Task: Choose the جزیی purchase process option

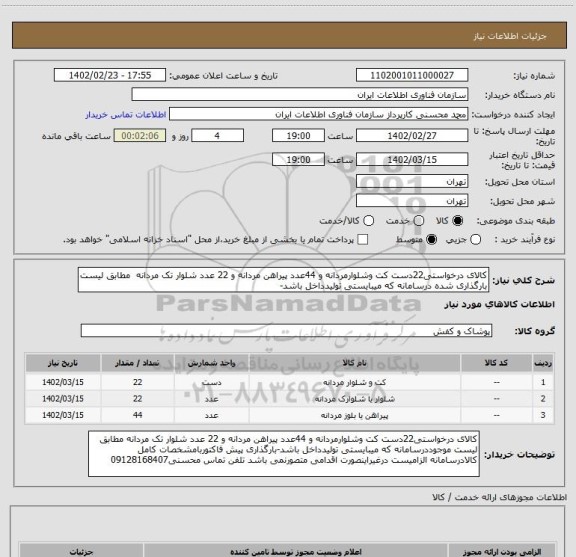Action: 476,240
